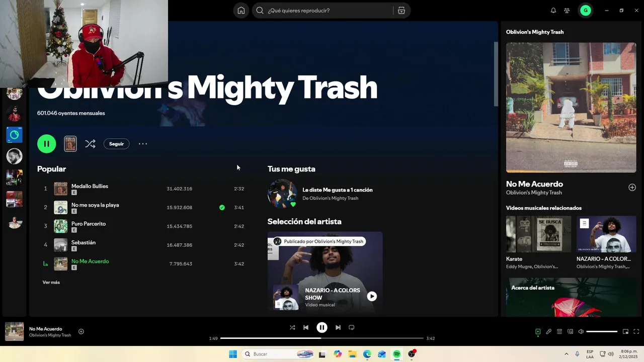Show lyrics with microphone icon
Screen dimensions: 644x362
(549, 331)
